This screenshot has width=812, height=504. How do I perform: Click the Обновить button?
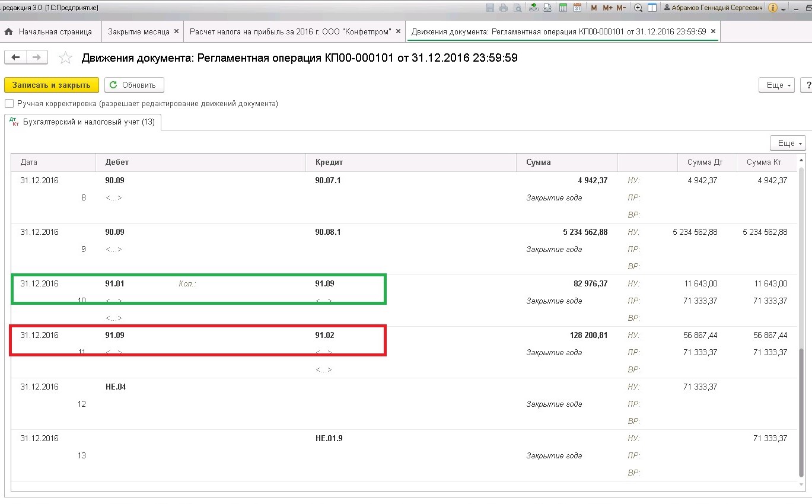pyautogui.click(x=134, y=85)
